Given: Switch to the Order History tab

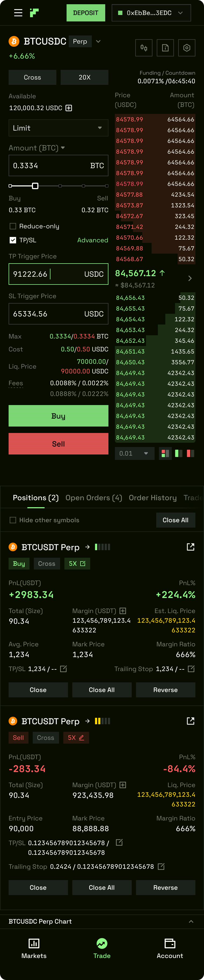Looking at the screenshot, I should 153,497.
